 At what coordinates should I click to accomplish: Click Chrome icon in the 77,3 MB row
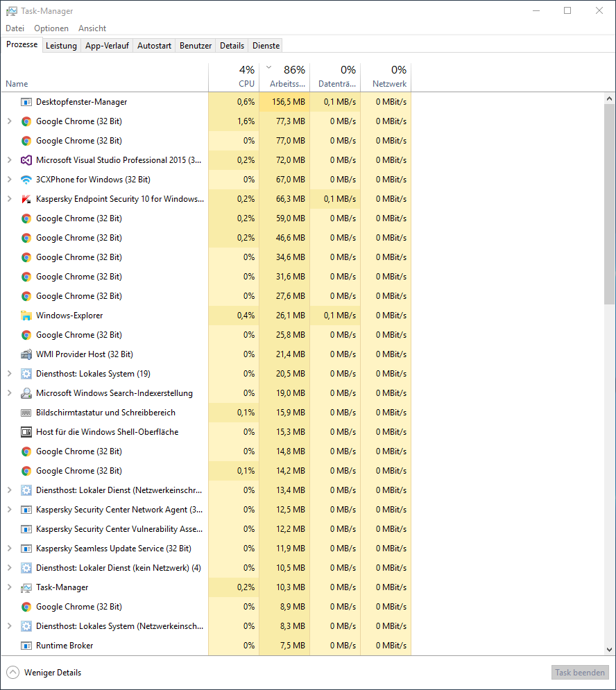[x=26, y=121]
